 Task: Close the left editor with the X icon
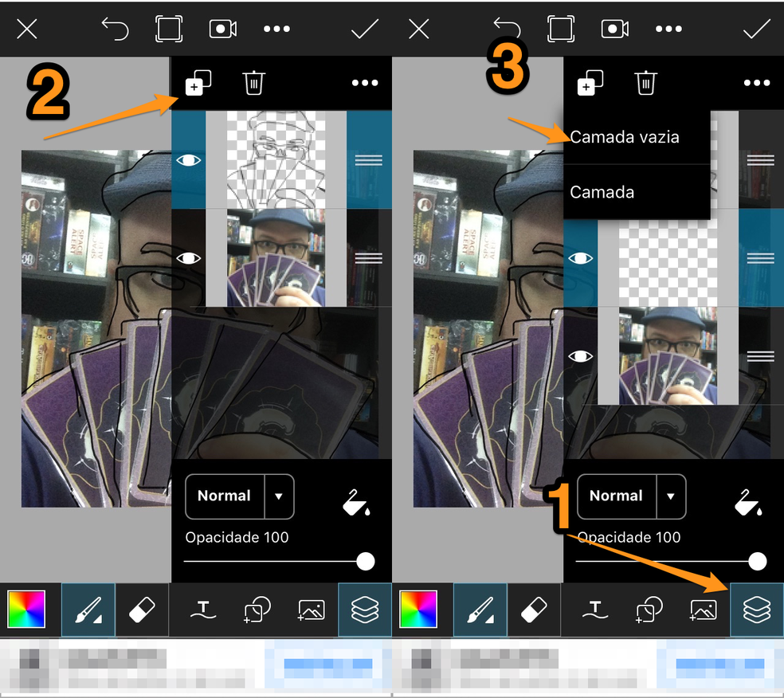(x=27, y=29)
